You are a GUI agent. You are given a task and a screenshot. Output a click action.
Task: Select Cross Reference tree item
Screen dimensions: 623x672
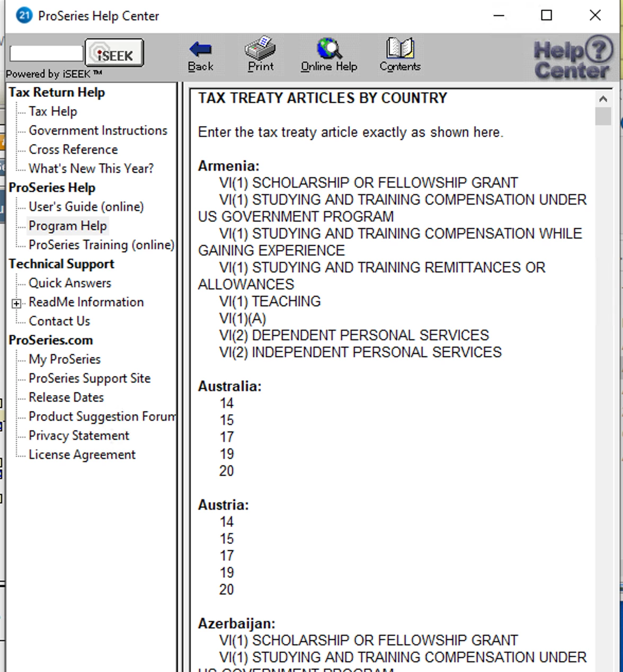point(73,149)
